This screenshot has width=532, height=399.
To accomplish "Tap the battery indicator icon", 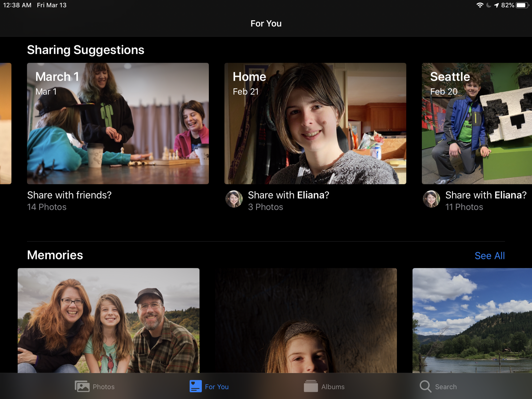I will 522,5.
